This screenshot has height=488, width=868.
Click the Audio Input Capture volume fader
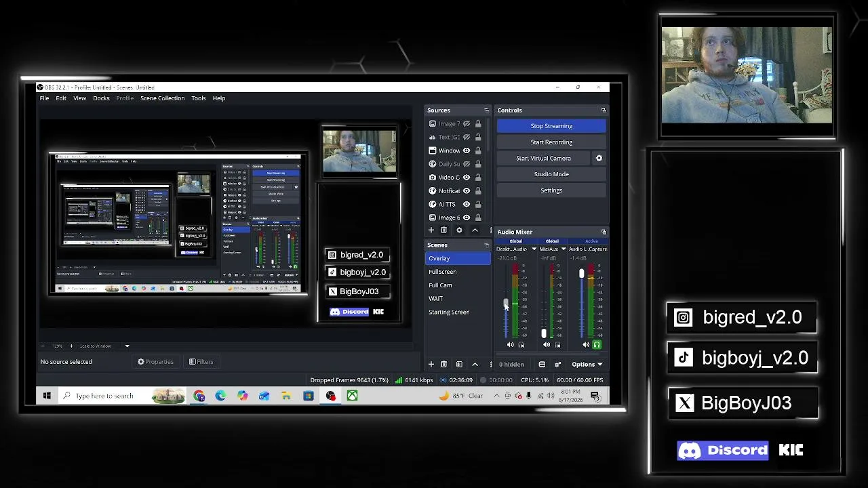point(581,274)
